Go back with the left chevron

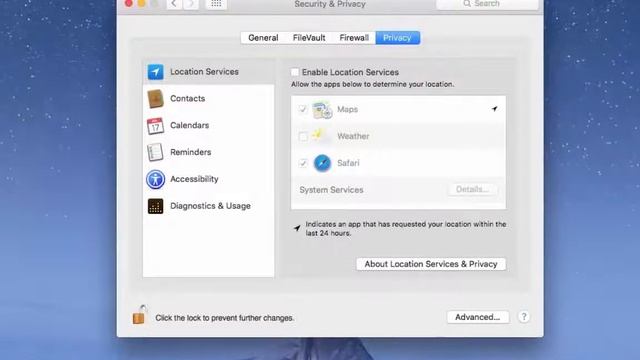click(x=174, y=4)
